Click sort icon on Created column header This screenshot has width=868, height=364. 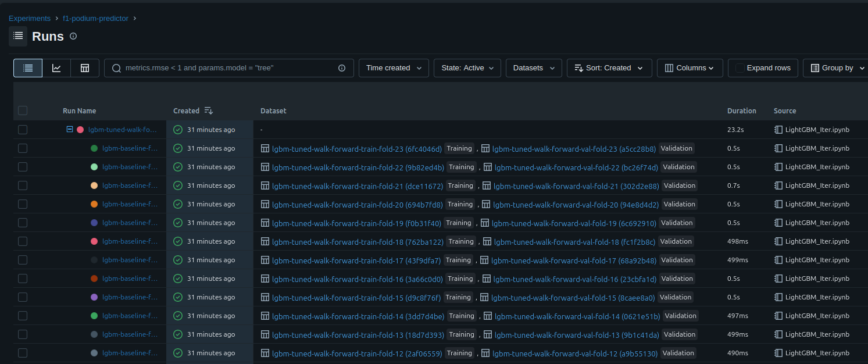[209, 110]
